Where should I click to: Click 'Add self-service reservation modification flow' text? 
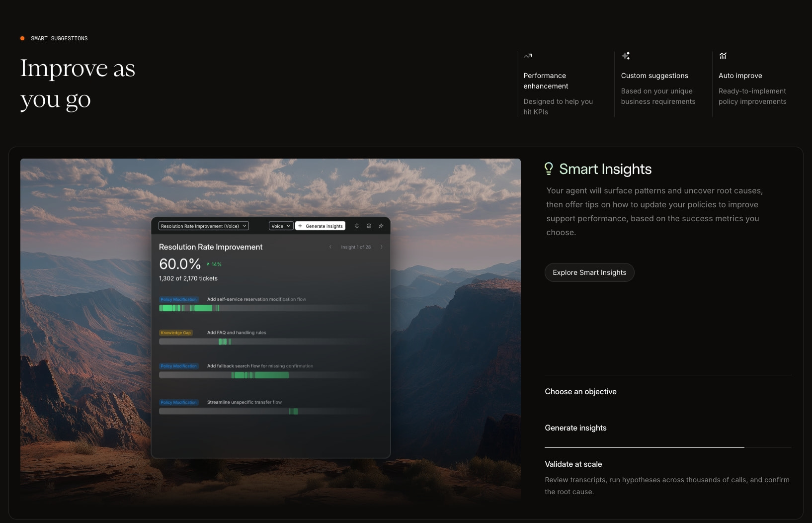(x=256, y=299)
